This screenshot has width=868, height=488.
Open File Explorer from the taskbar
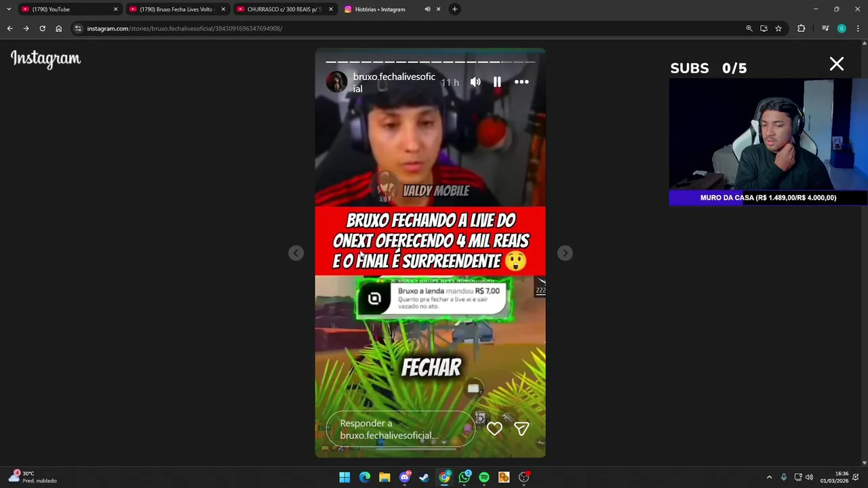point(384,477)
